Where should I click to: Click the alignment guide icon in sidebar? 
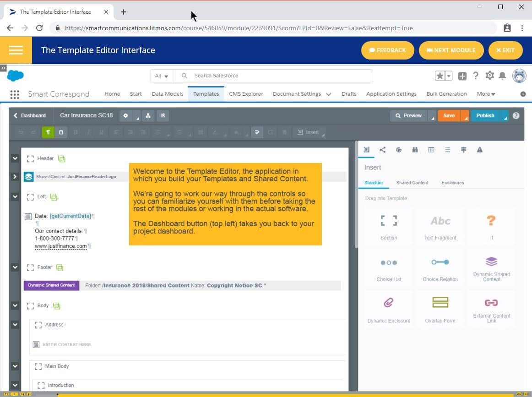point(463,150)
